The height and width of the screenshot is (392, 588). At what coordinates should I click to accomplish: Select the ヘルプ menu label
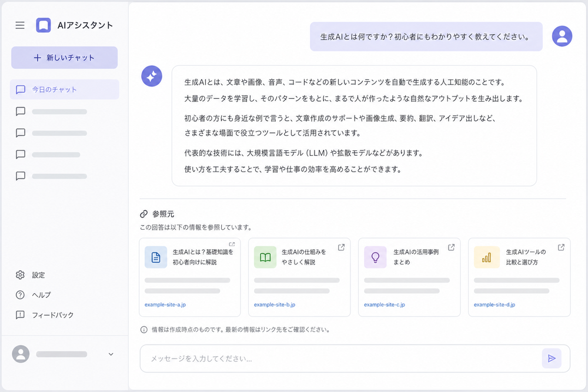(41, 295)
